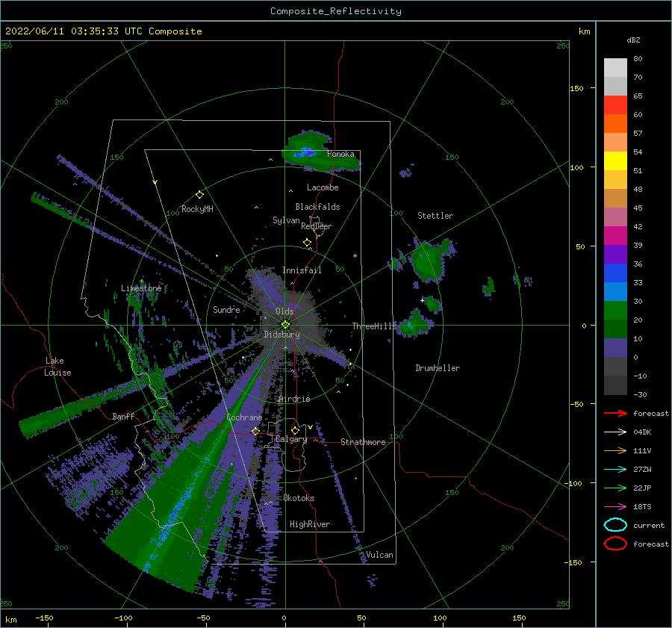Click the Ponoka city label
Image resolution: width=672 pixels, height=628 pixels.
[340, 154]
